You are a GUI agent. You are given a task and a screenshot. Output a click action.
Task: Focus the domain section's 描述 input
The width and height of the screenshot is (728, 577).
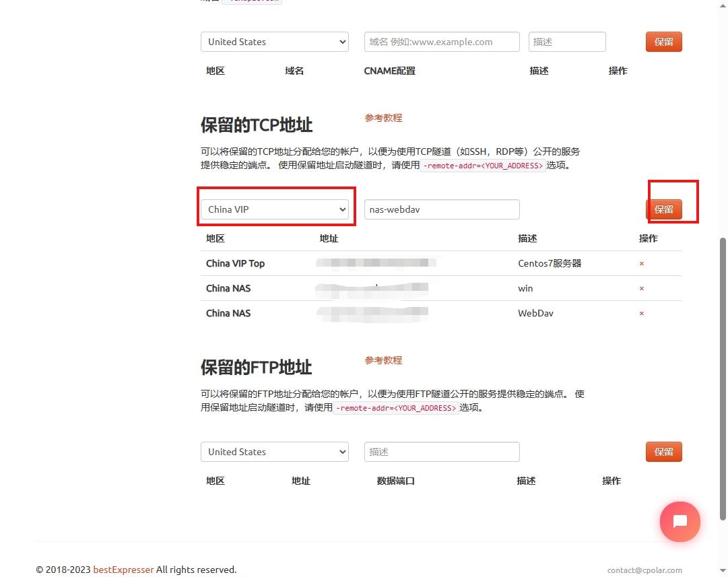pyautogui.click(x=567, y=42)
